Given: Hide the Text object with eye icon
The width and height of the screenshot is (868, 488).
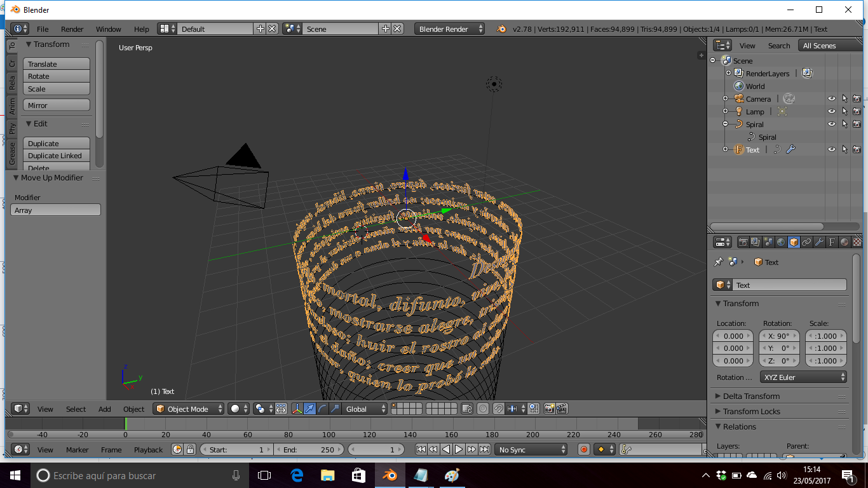Looking at the screenshot, I should click(x=831, y=149).
